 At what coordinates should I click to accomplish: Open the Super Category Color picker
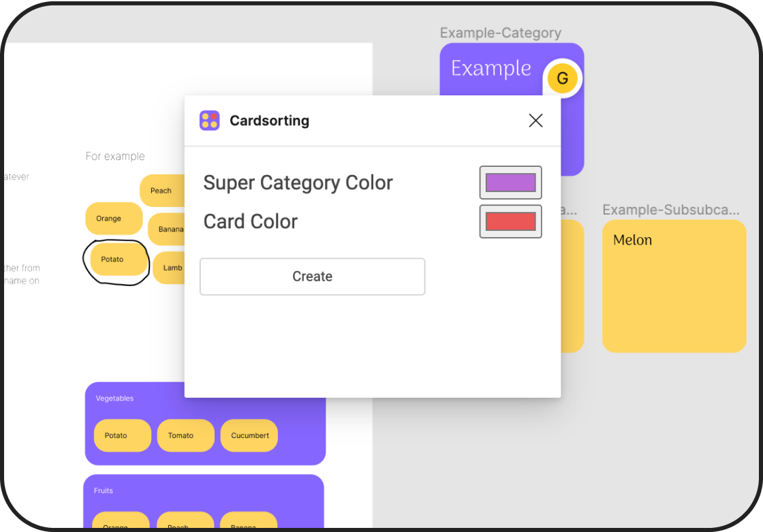coord(510,183)
